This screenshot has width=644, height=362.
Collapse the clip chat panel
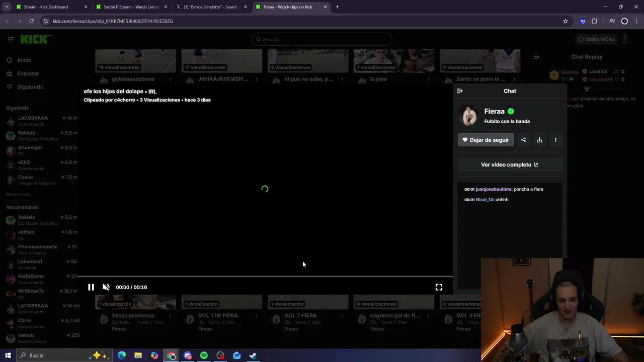click(x=459, y=91)
